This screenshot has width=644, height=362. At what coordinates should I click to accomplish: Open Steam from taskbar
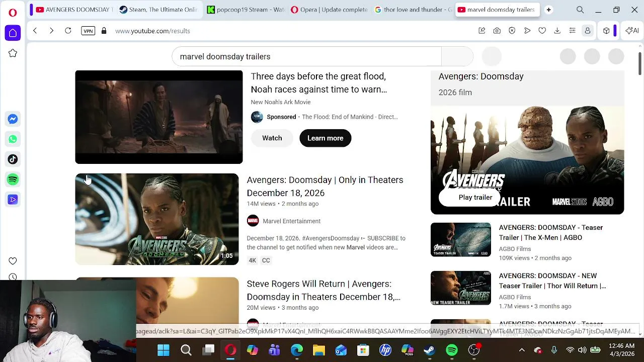(429, 350)
